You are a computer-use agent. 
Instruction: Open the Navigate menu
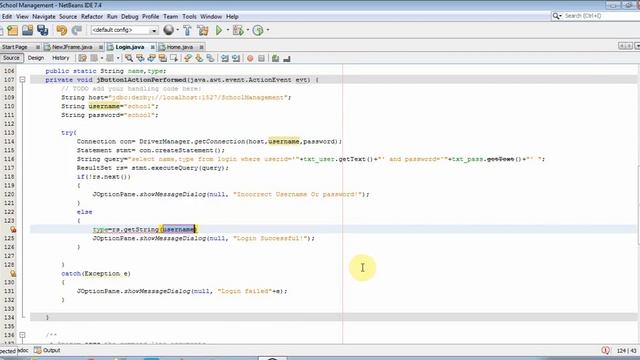[x=44, y=17]
